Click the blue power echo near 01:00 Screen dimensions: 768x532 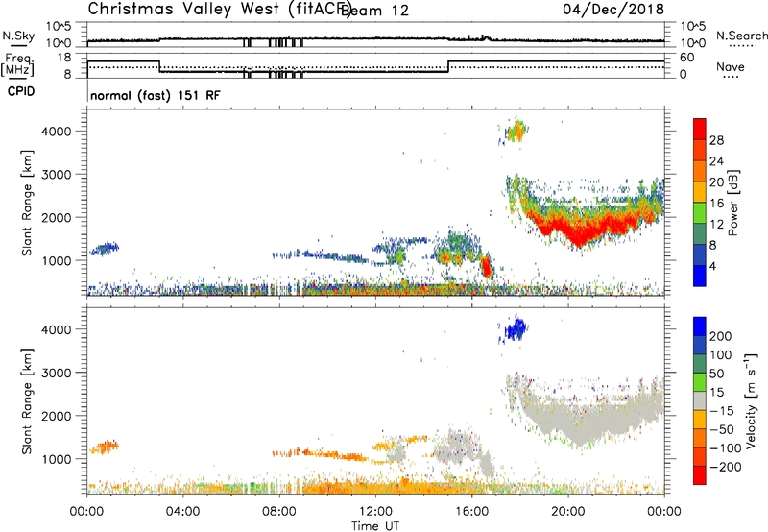click(x=105, y=249)
